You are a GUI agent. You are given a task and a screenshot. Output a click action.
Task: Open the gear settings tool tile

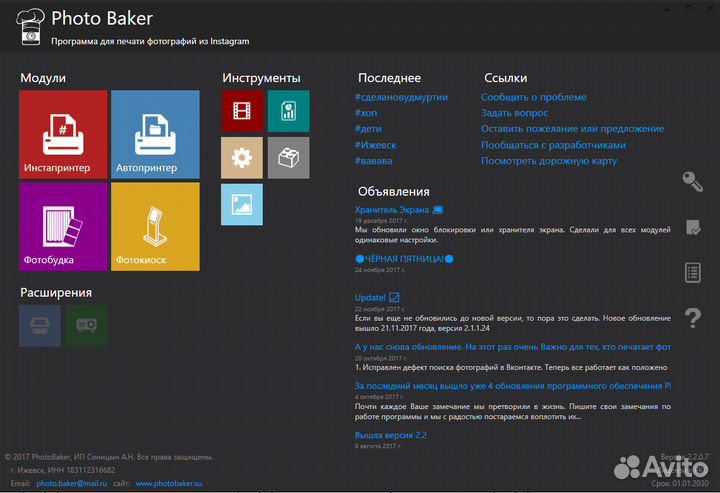(x=242, y=157)
